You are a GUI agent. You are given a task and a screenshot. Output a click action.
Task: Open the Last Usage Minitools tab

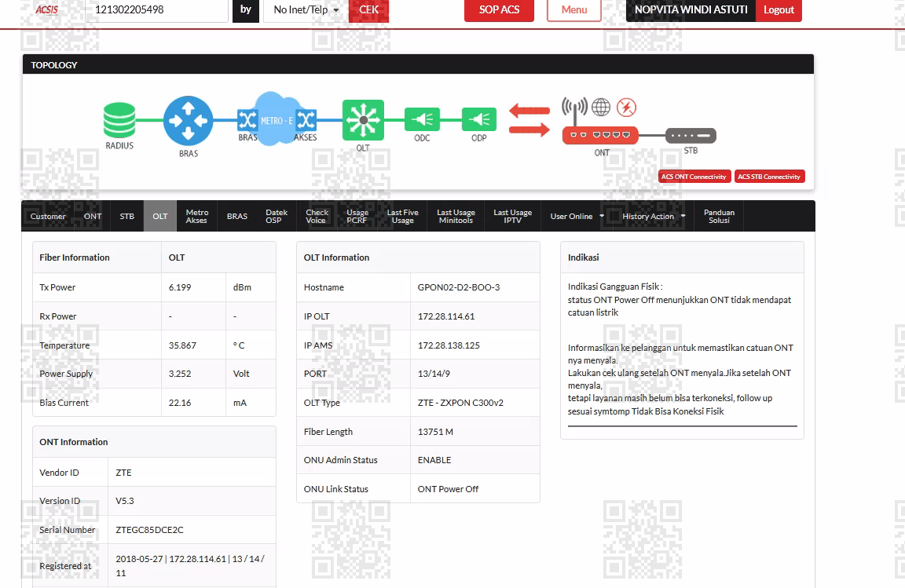tap(456, 217)
